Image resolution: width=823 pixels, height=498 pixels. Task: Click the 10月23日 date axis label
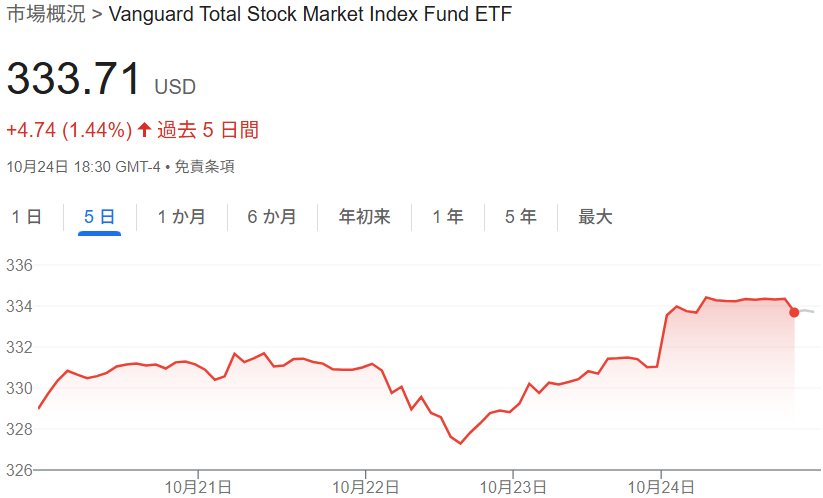tap(513, 487)
